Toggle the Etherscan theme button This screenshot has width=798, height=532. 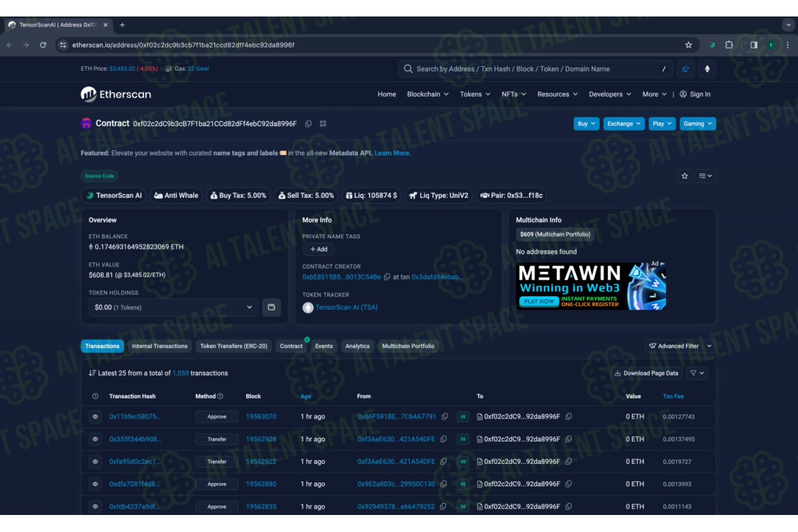(x=686, y=69)
